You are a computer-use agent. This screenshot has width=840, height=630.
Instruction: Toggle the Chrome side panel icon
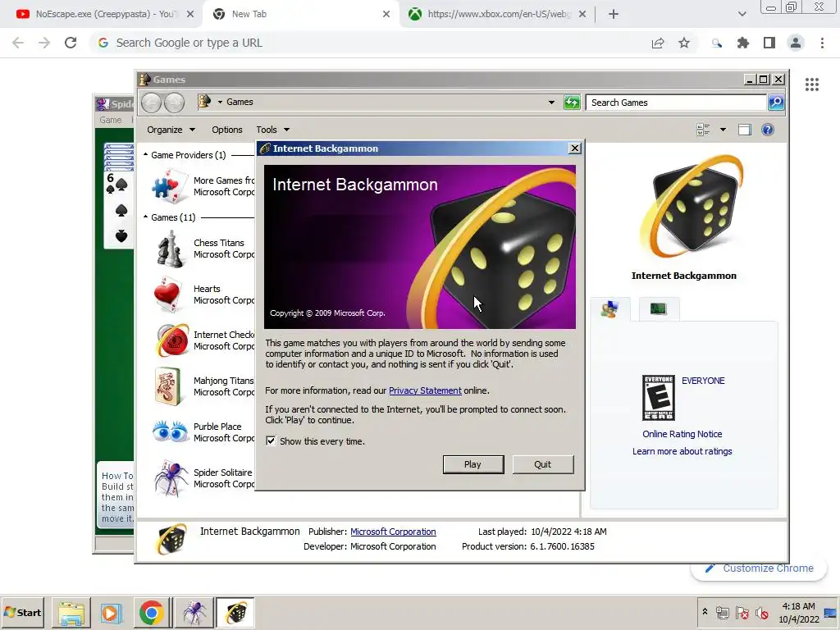pyautogui.click(x=769, y=43)
